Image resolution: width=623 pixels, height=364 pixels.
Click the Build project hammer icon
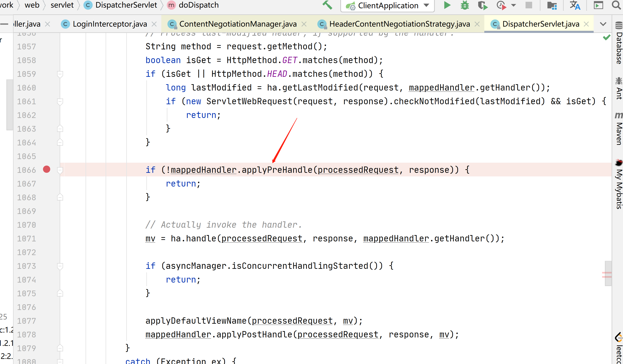(328, 5)
